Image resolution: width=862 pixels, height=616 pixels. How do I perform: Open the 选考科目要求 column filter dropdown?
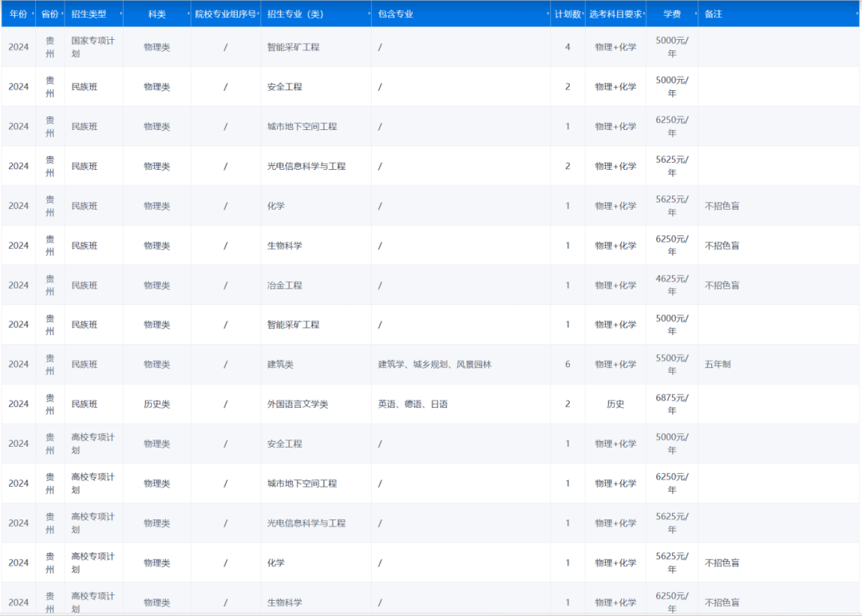click(x=644, y=14)
